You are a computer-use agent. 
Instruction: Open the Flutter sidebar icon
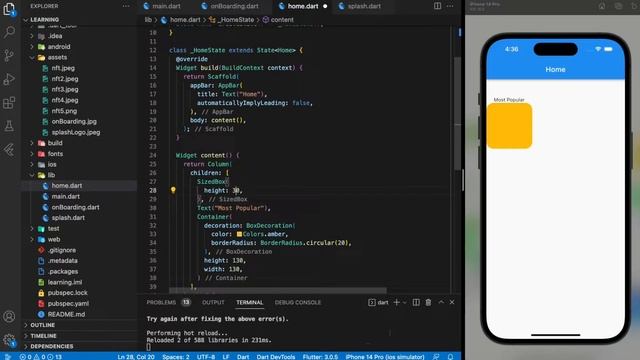pyautogui.click(x=9, y=150)
